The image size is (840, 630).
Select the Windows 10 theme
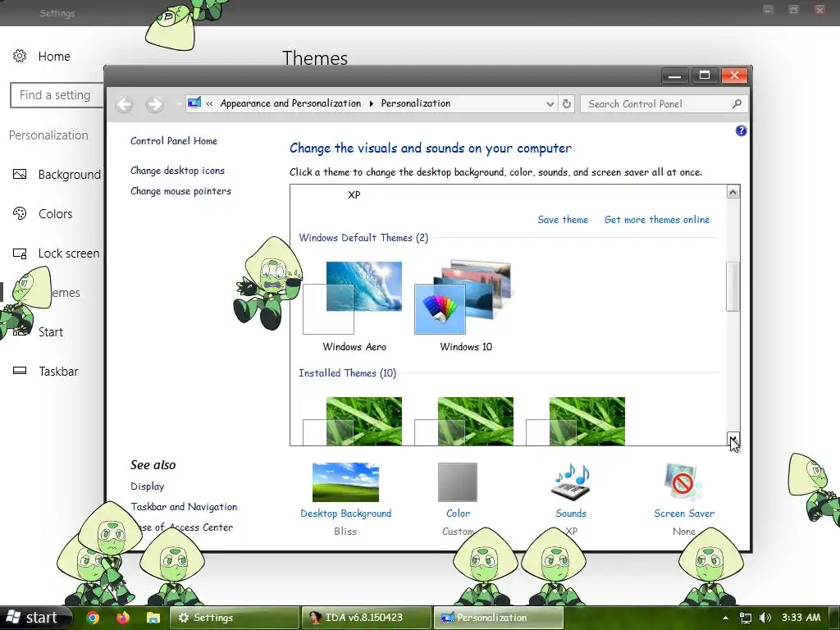[465, 307]
